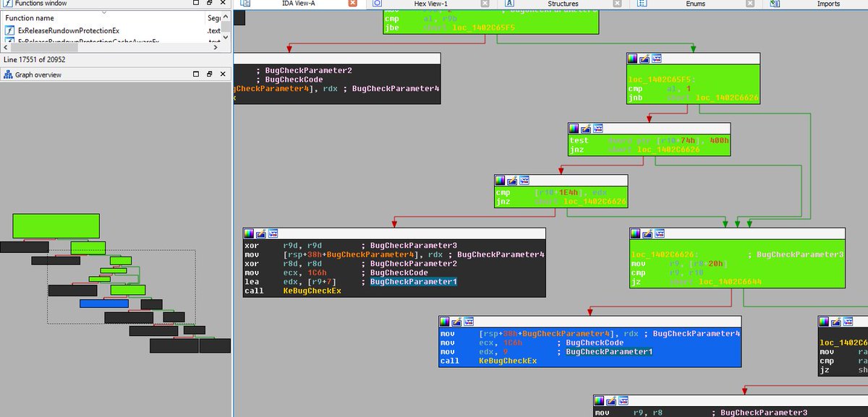Click group nodes icon on loc_1402C6626 block

point(660,233)
